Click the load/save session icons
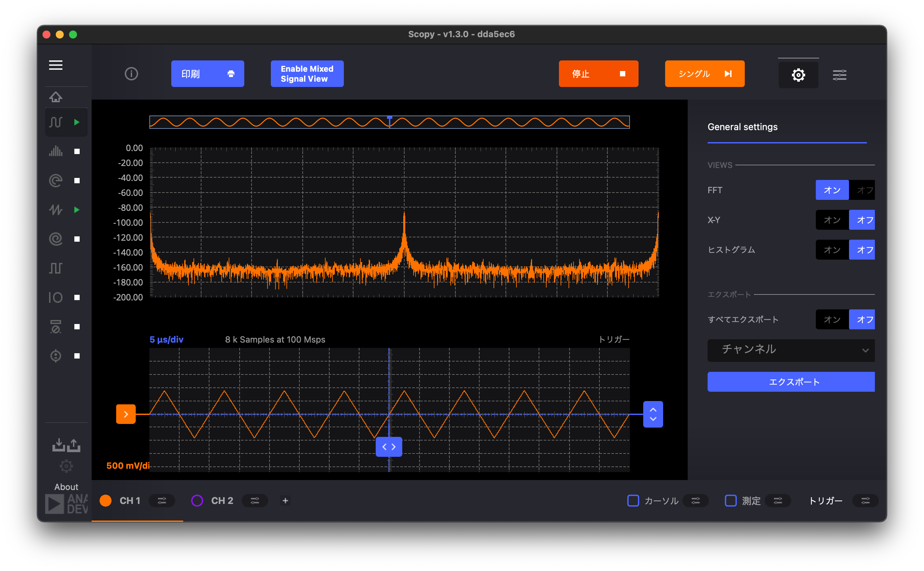 tap(66, 445)
